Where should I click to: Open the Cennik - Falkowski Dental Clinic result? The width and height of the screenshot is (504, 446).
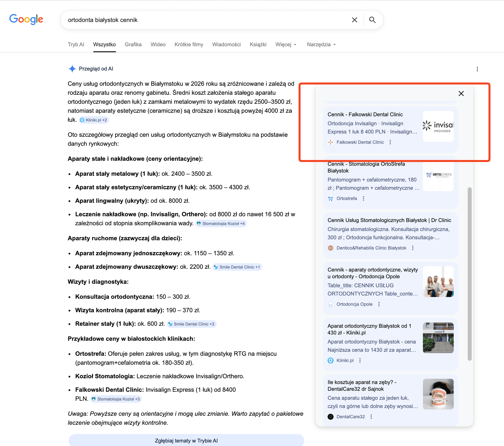click(x=365, y=114)
